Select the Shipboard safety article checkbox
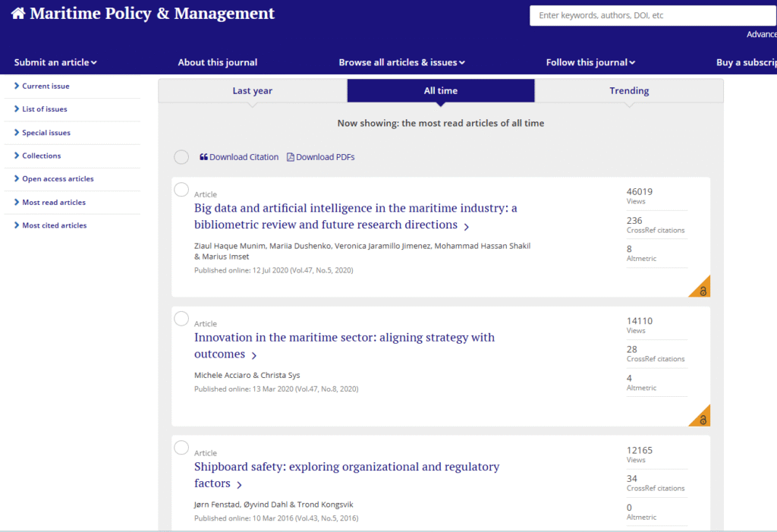Viewport: 777px width, 532px height. point(181,448)
